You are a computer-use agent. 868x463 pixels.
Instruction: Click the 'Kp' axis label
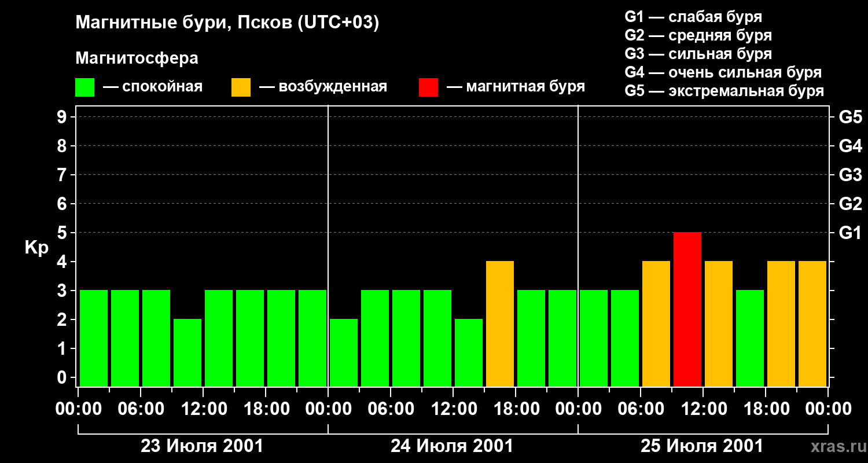[x=36, y=248]
